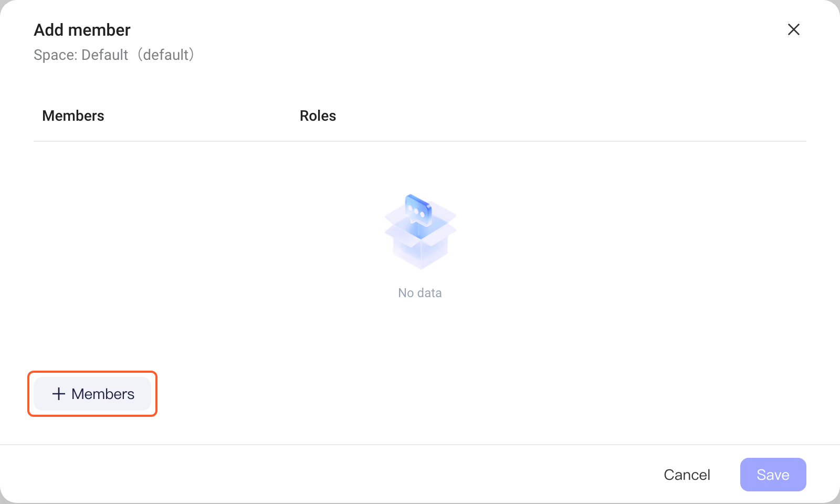Dismiss the dialog using the top-right cross

[794, 29]
